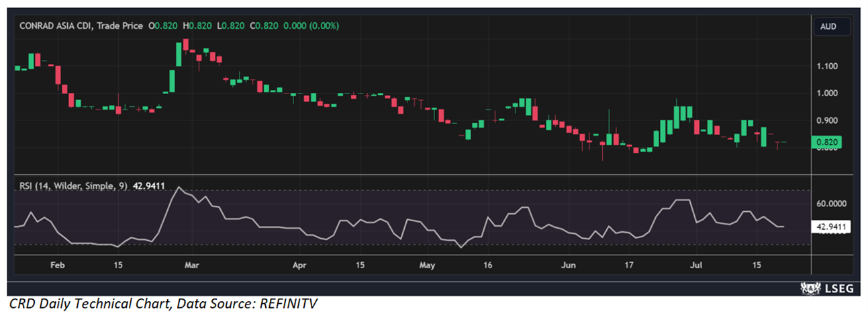Click the 60.0000 RSI axis label
The height and width of the screenshot is (318, 868).
pyautogui.click(x=832, y=203)
